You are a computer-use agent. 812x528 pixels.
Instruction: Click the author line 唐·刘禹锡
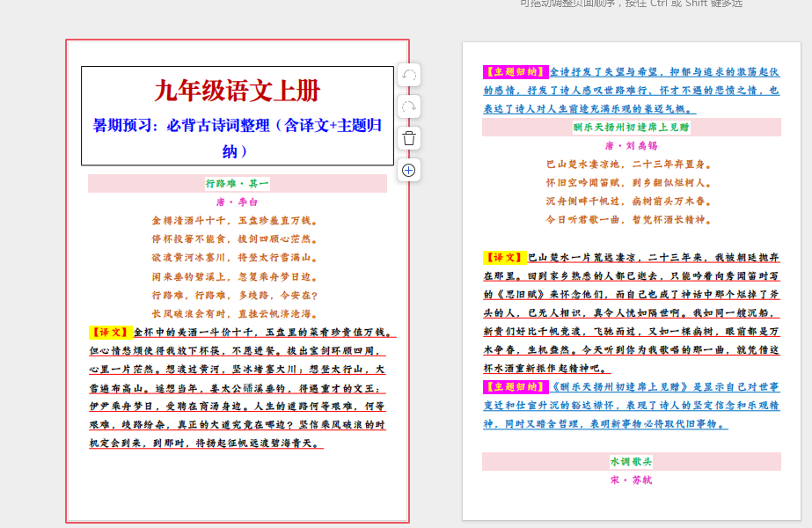(x=631, y=146)
